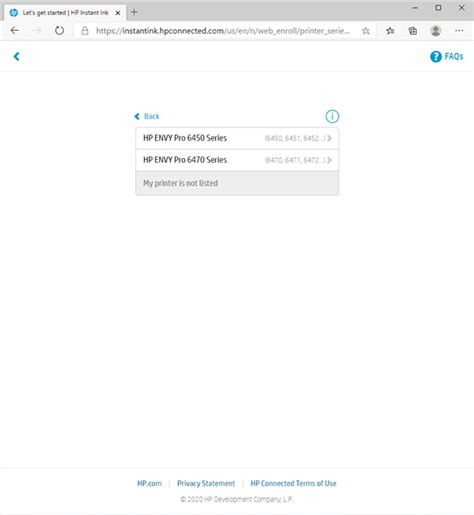
Task: Click the padlock site security icon
Action: pyautogui.click(x=85, y=31)
